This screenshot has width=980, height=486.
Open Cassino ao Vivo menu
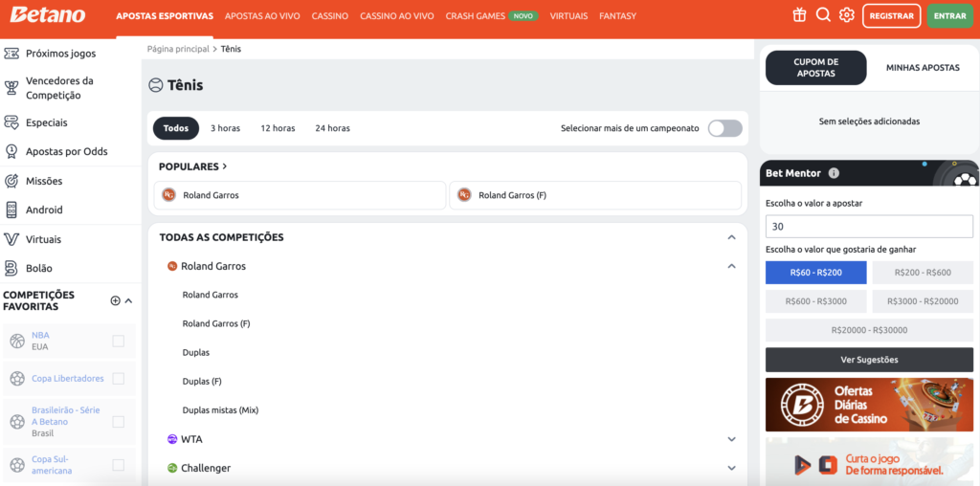(397, 16)
